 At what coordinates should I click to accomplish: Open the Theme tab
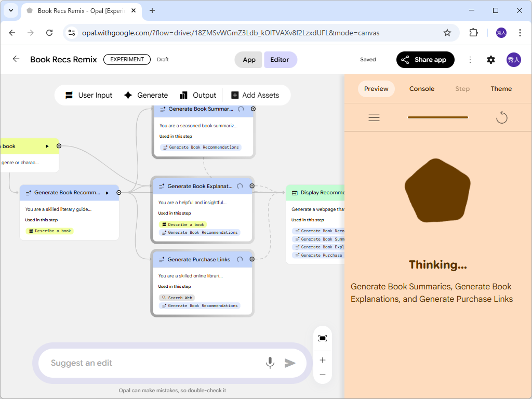pos(501,89)
